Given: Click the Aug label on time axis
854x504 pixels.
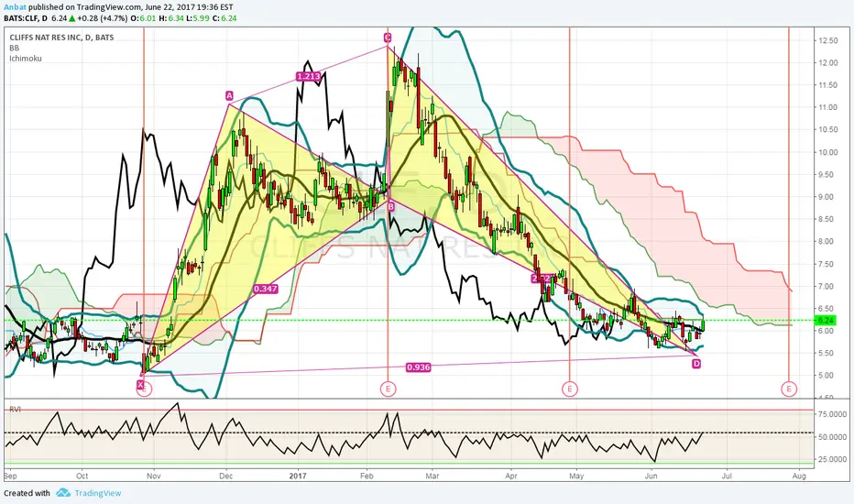Looking at the screenshot, I should click(799, 476).
